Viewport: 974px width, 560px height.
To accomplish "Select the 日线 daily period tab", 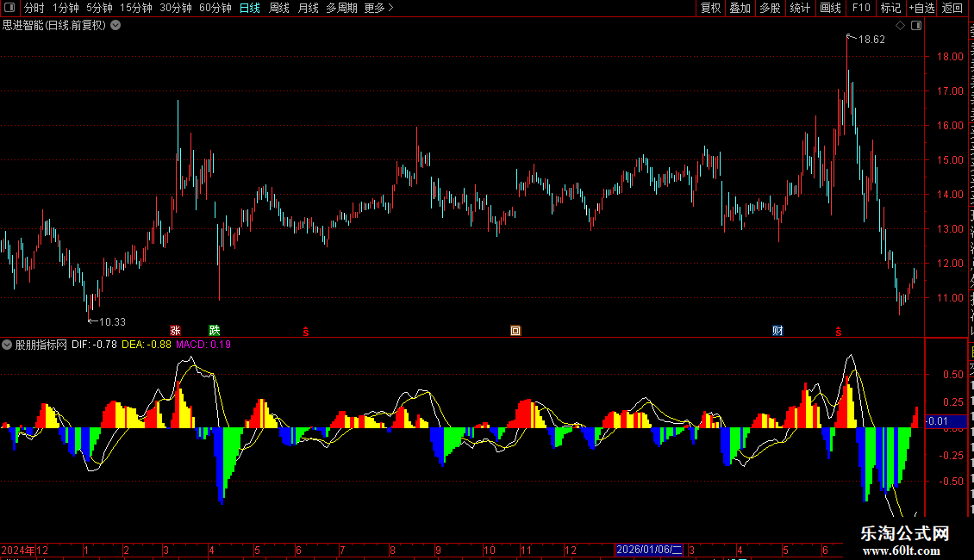I will click(250, 8).
